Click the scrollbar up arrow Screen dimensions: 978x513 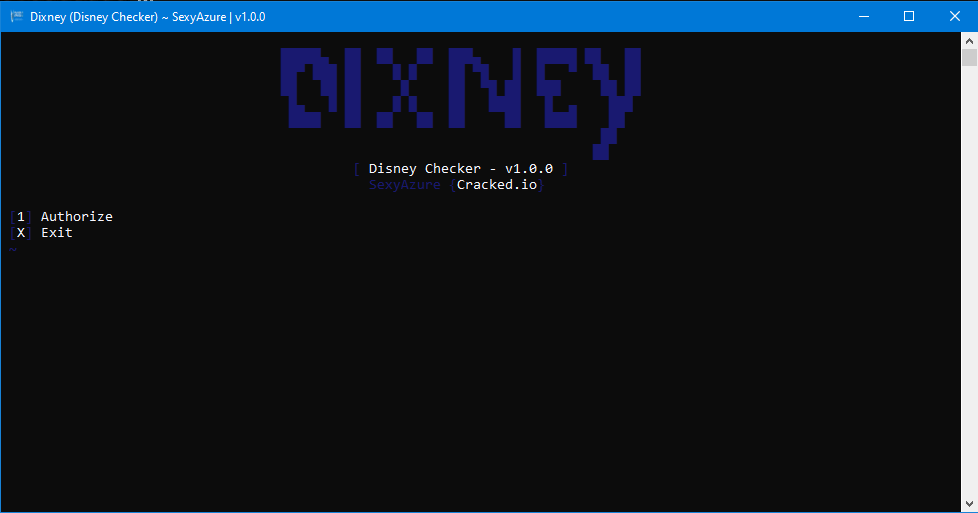[x=969, y=41]
